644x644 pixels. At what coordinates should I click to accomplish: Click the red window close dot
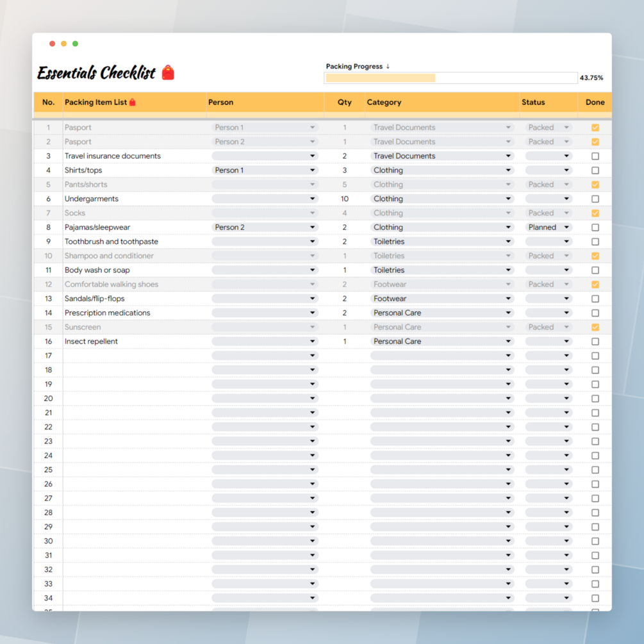52,44
